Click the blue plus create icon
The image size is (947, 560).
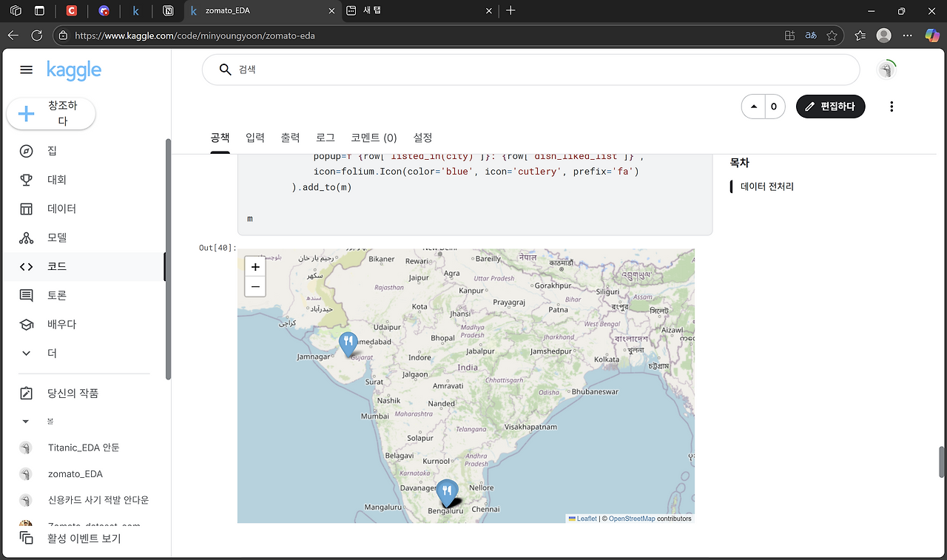pyautogui.click(x=26, y=114)
